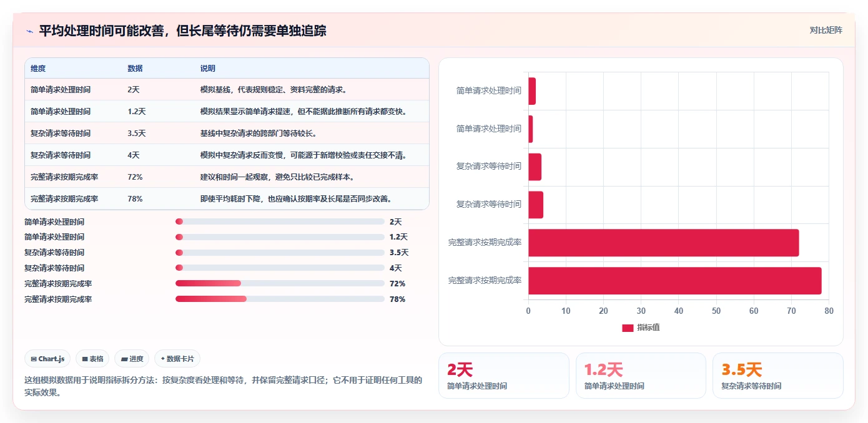
Task: Open the 2天 data card
Action: (x=504, y=376)
